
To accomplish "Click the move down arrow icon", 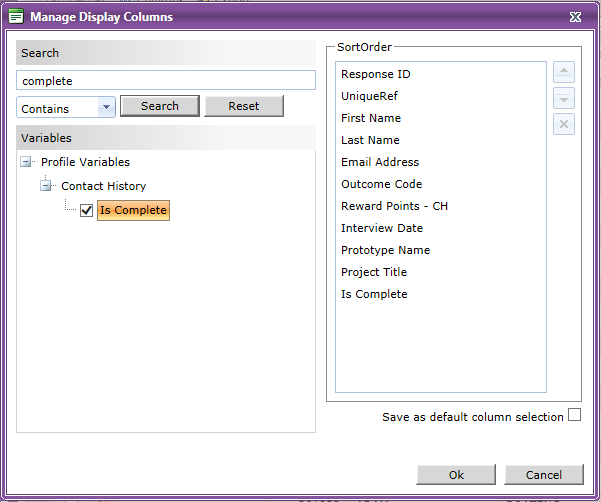I will (x=563, y=98).
